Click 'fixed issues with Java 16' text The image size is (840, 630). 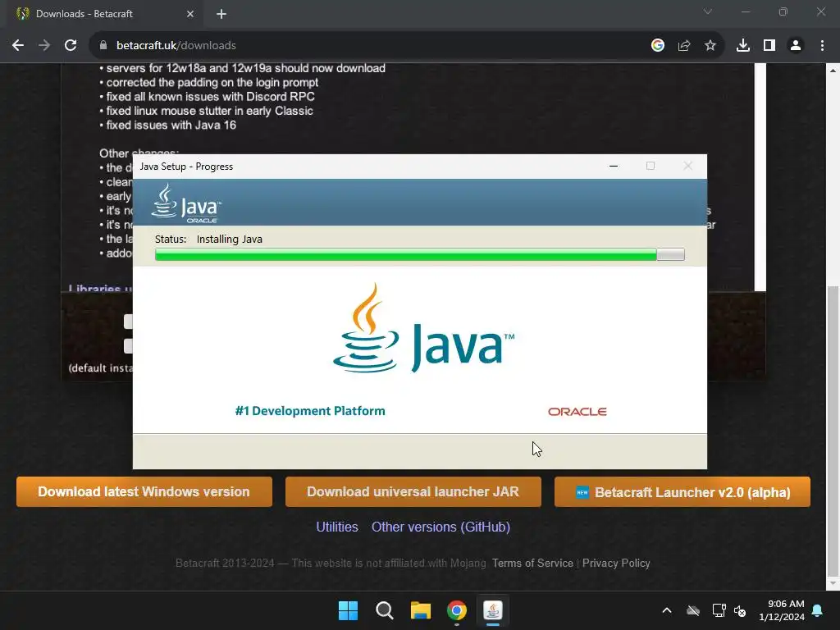click(x=171, y=126)
